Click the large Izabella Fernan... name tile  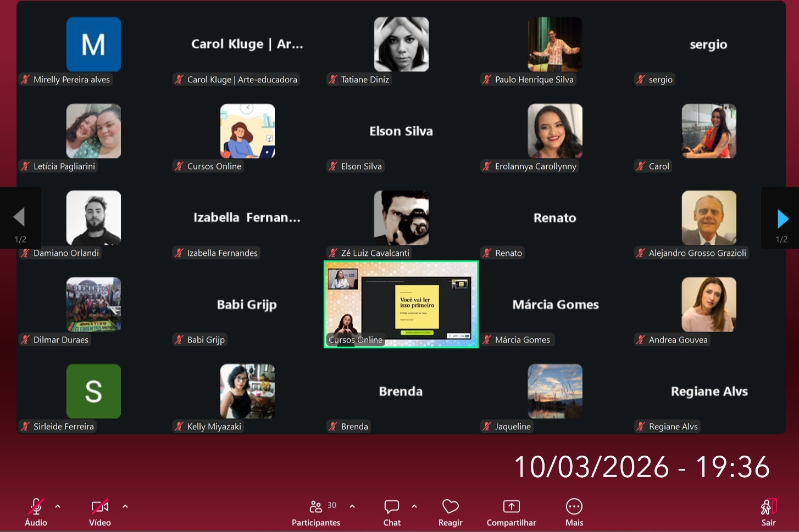pyautogui.click(x=247, y=218)
